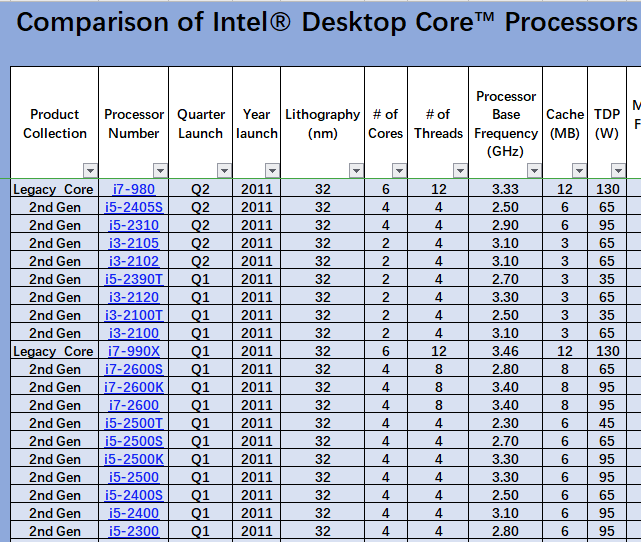Follow the i7-980 processor link

tap(134, 189)
